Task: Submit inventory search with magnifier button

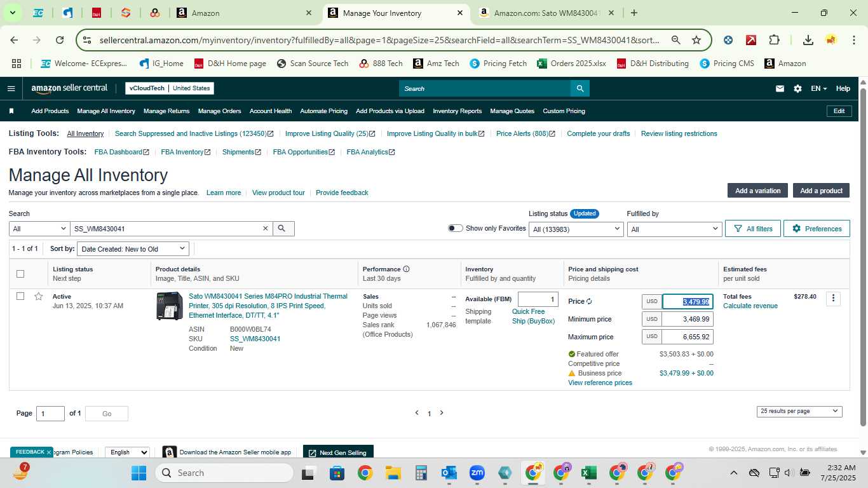Action: point(283,228)
